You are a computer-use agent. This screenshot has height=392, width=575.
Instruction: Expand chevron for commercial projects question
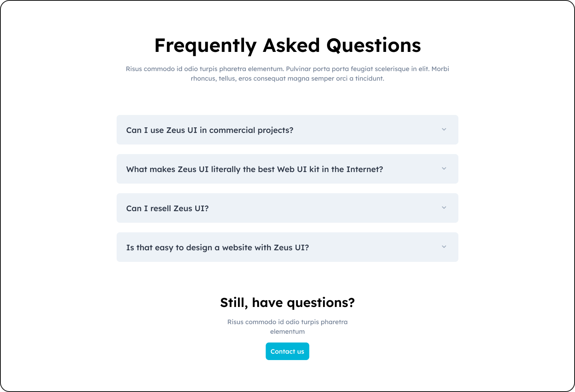click(x=444, y=129)
